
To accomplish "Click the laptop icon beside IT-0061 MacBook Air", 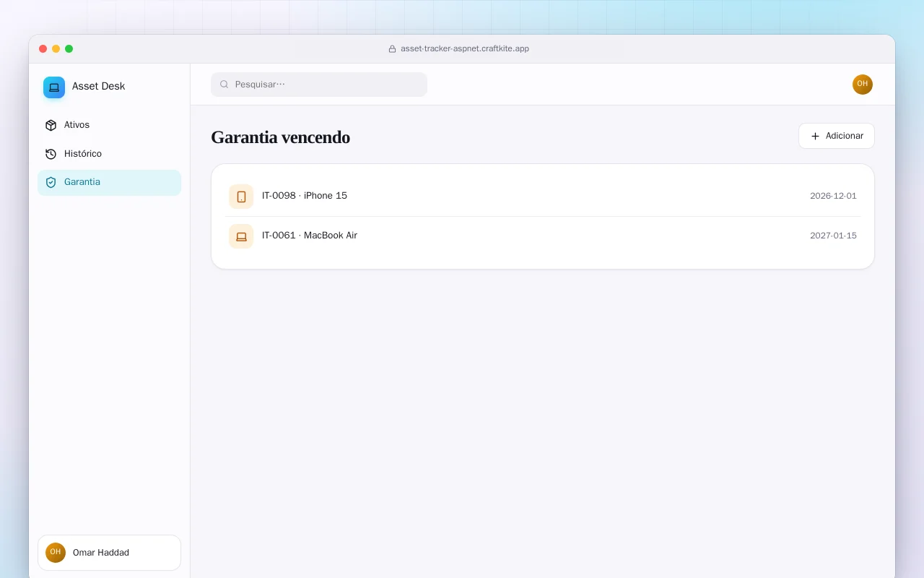I will coord(241,236).
